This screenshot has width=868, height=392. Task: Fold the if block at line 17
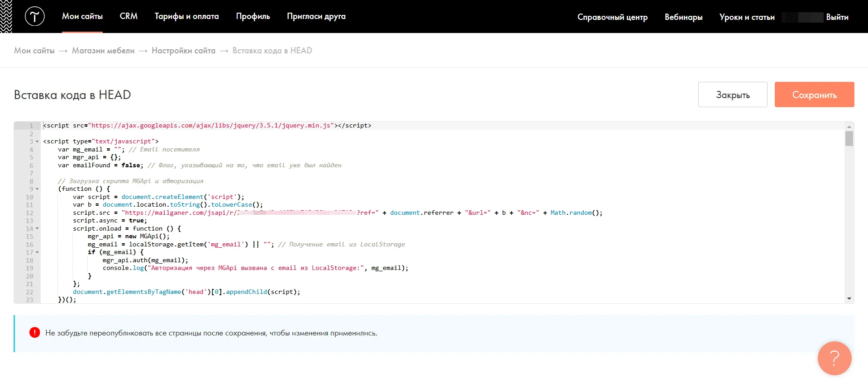tap(37, 252)
